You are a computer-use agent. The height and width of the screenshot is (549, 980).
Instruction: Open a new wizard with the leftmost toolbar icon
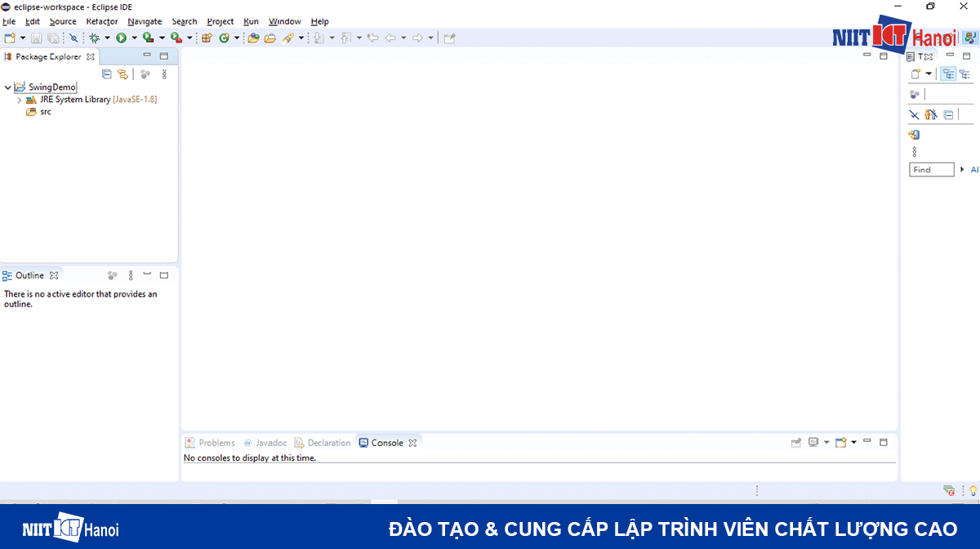(x=11, y=38)
